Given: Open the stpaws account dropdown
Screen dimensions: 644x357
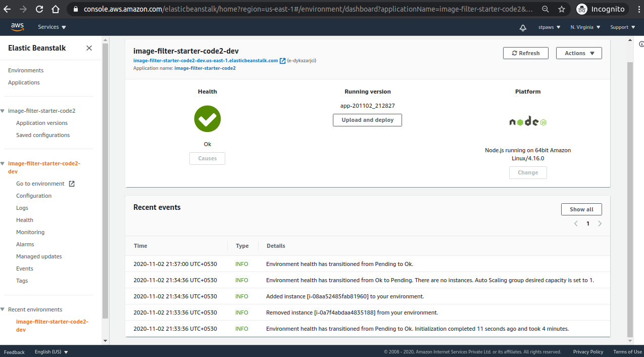Looking at the screenshot, I should click(550, 27).
